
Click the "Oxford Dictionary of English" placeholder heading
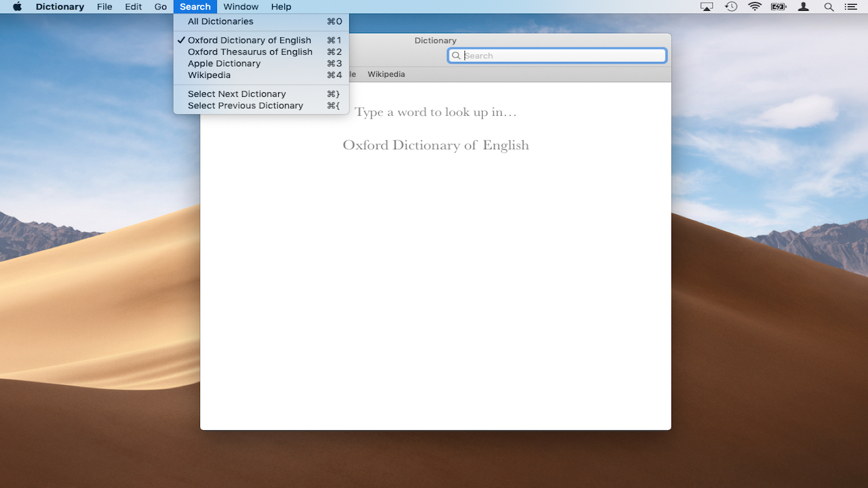[435, 145]
